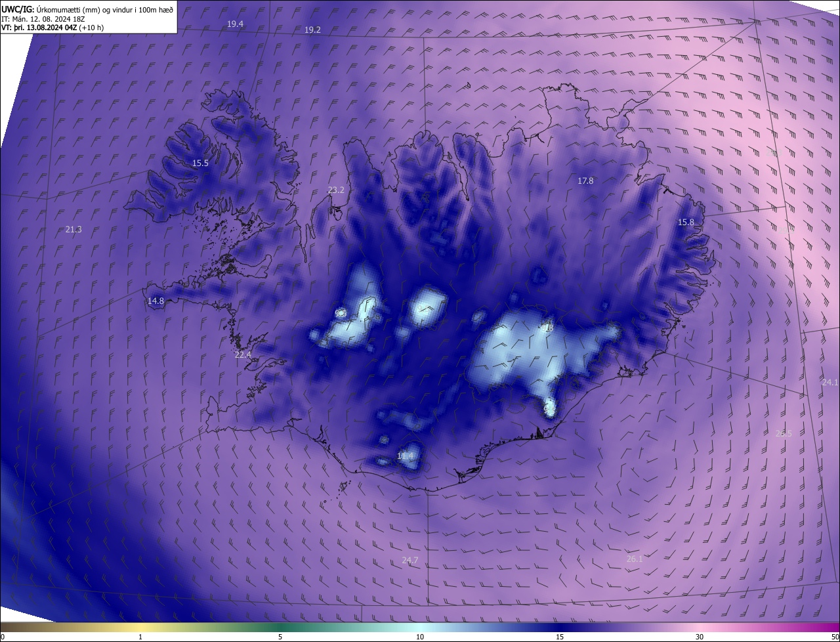Click the valid time line 'VT: Þri. 13.08.2024 04Z'
The height and width of the screenshot is (642, 840).
tap(39, 28)
